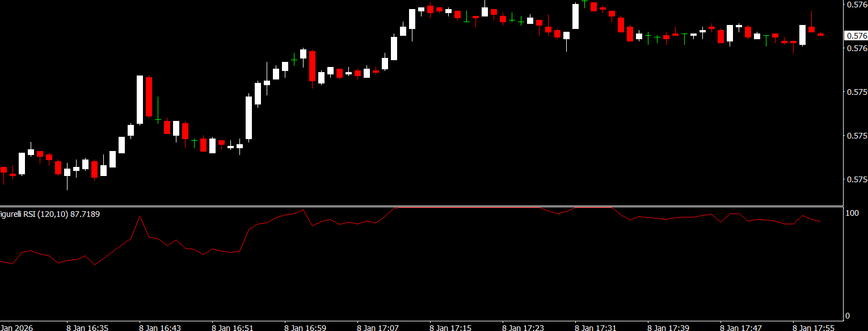Click the 8 Jan 17:47 time label

point(740,328)
